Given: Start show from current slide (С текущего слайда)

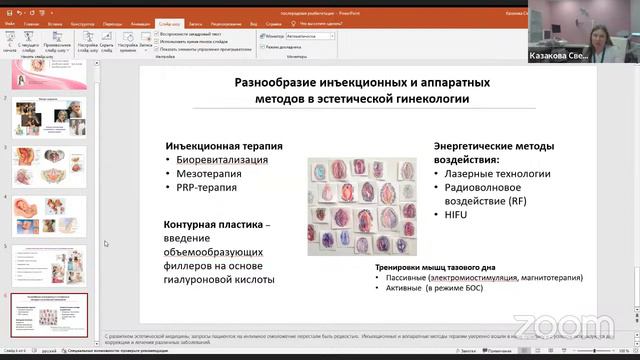Looking at the screenshot, I should point(29,42).
